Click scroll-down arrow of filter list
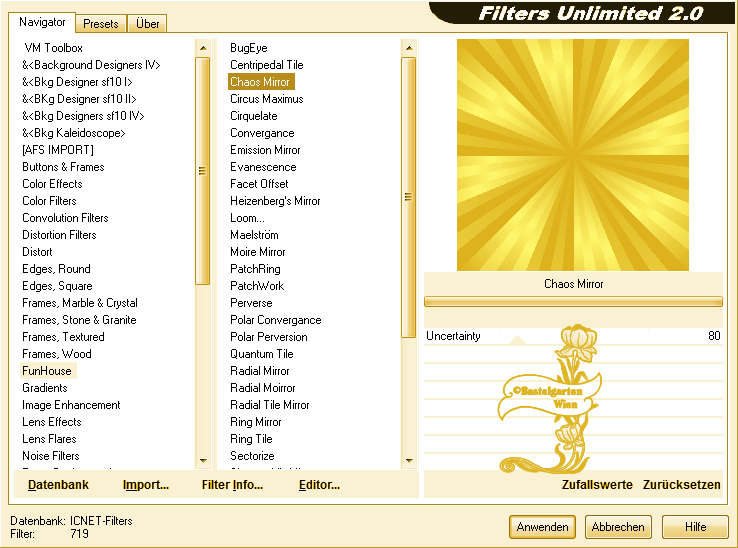This screenshot has height=548, width=738. [x=409, y=460]
